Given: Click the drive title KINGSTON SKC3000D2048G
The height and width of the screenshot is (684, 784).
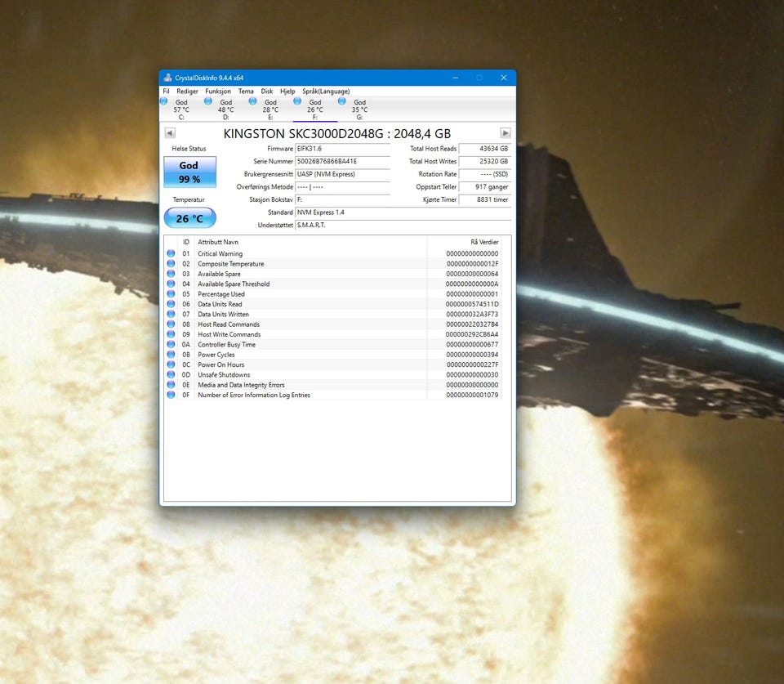Looking at the screenshot, I should point(304,133).
